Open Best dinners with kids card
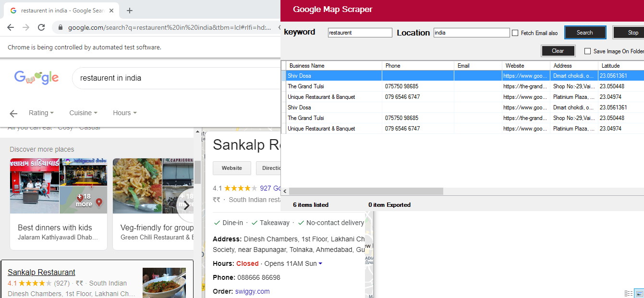 coord(59,204)
